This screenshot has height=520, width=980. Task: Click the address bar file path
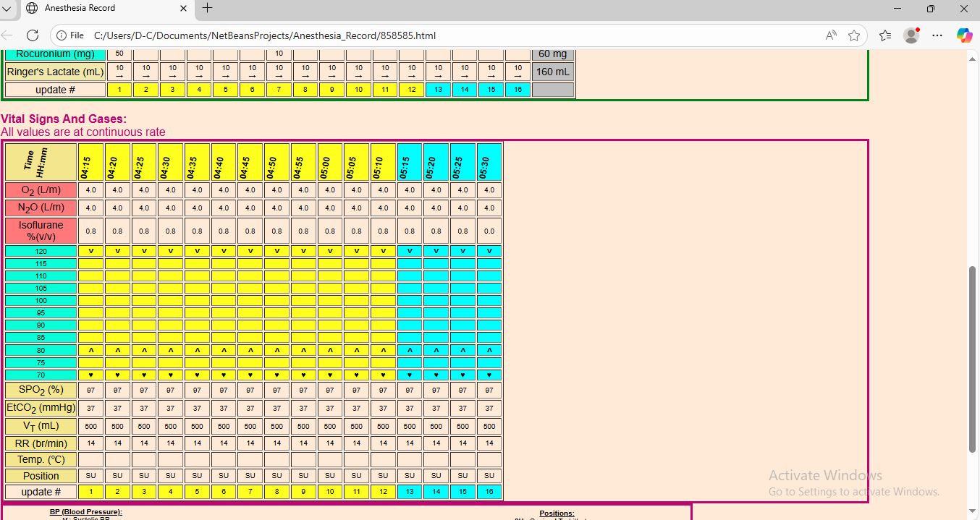[265, 35]
